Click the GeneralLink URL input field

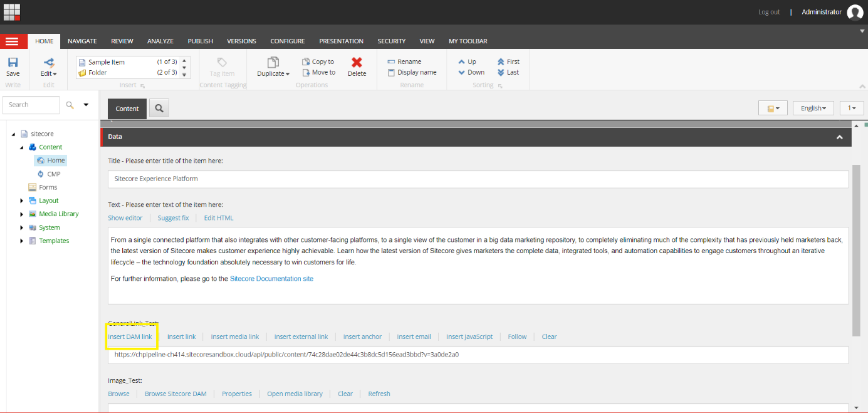[x=478, y=355]
